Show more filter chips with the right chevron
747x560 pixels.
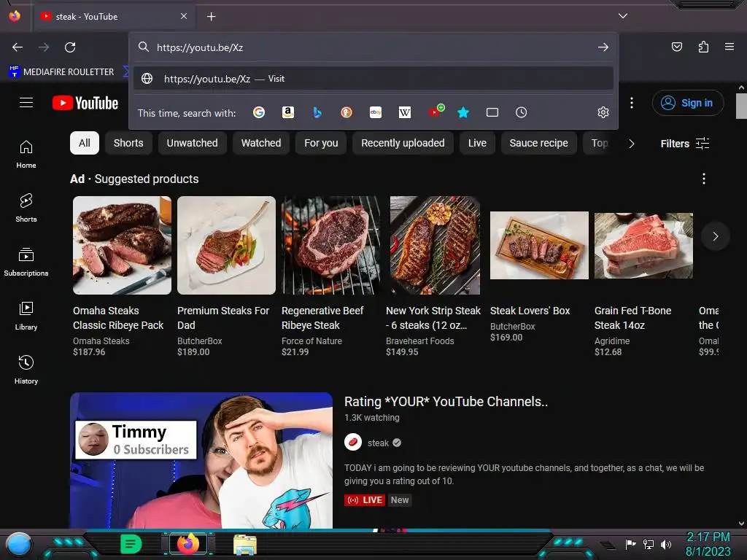coord(632,144)
